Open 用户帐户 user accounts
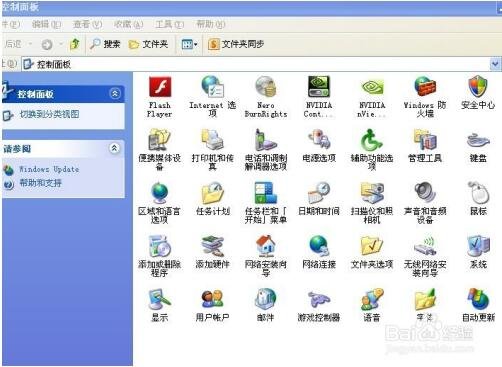Image resolution: width=502 pixels, height=367 pixels. point(213,305)
